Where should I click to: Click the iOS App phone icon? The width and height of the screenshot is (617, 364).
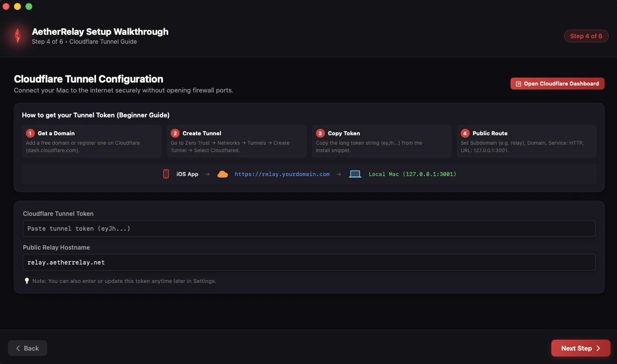coord(166,174)
